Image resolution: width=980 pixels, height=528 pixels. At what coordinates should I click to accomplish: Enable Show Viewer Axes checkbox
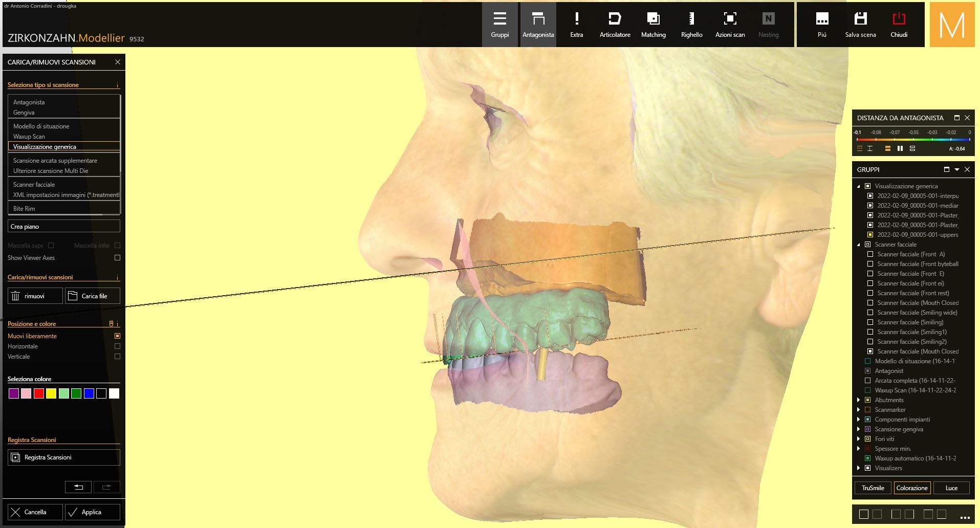point(117,258)
